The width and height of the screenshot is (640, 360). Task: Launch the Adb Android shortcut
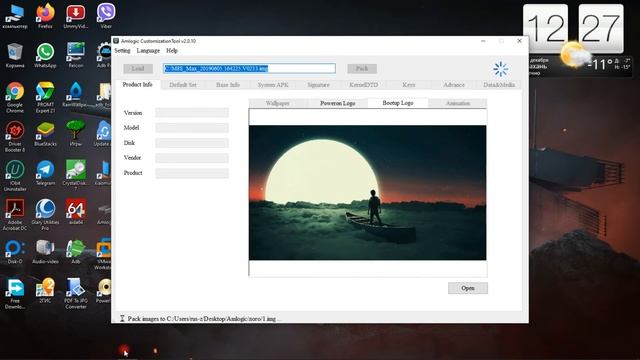pyautogui.click(x=76, y=251)
